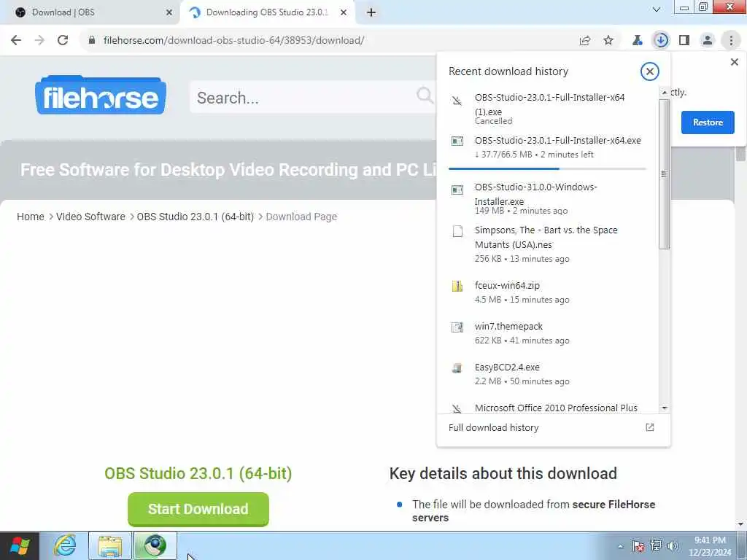The image size is (747, 560).
Task: Select the Downloading OBS Studio tab
Action: [x=267, y=12]
